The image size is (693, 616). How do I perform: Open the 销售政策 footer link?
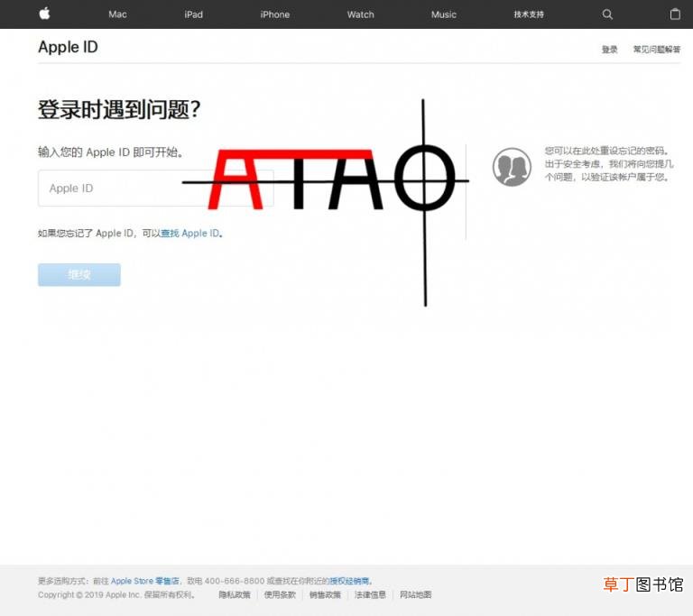pos(325,594)
